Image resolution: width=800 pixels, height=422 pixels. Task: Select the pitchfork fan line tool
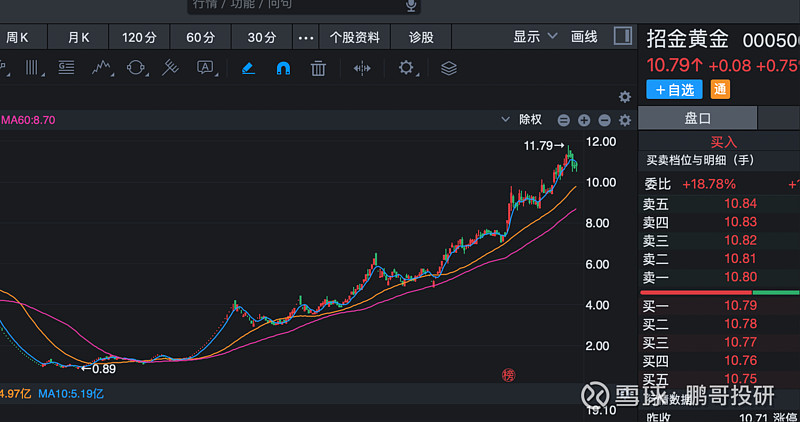(x=170, y=68)
